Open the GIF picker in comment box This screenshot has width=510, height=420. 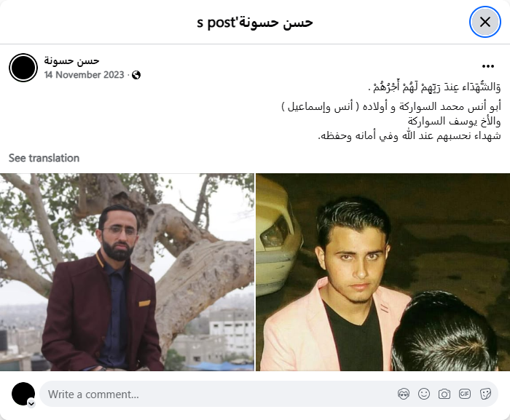point(465,394)
